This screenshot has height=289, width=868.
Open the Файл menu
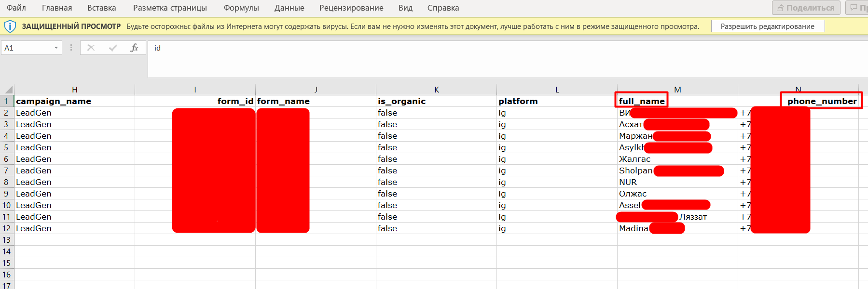(x=16, y=8)
